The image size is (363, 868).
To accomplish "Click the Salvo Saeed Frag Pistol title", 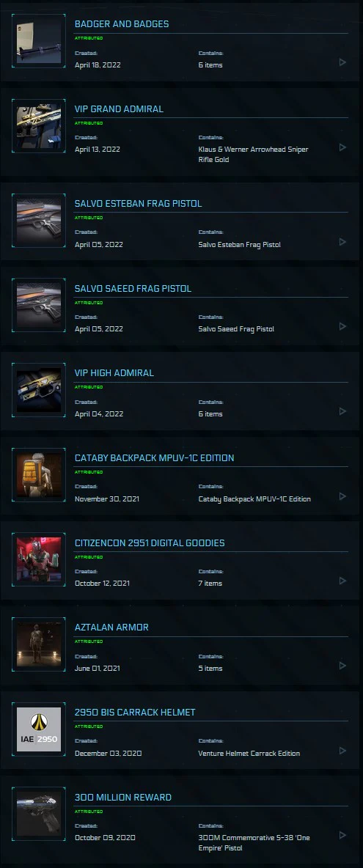I will click(133, 288).
